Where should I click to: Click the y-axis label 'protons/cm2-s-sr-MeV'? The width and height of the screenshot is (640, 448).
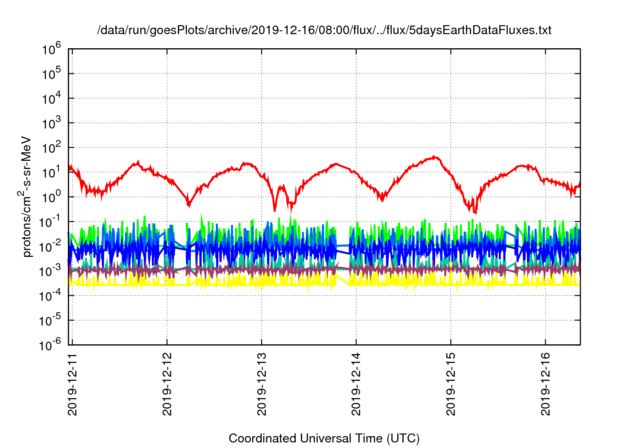pos(26,195)
